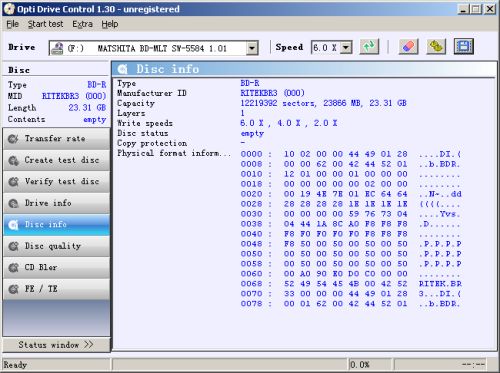Open the Drive info section
Image resolution: width=500 pixels, height=373 pixels.
point(56,203)
